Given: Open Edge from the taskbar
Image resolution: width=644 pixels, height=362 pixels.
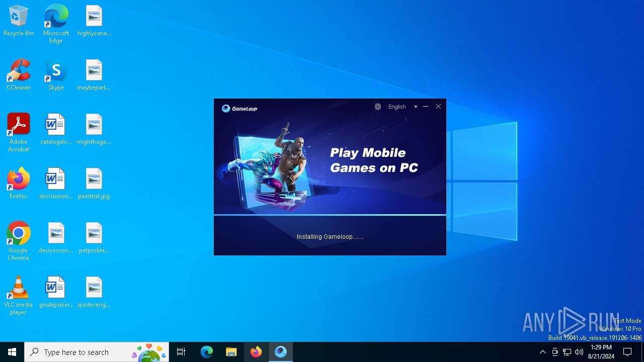Looking at the screenshot, I should coord(207,352).
